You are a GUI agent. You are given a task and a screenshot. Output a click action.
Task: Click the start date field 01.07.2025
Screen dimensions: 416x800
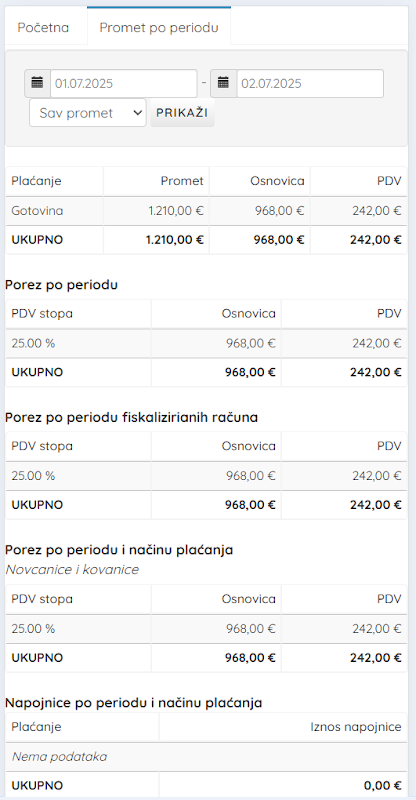(x=124, y=83)
